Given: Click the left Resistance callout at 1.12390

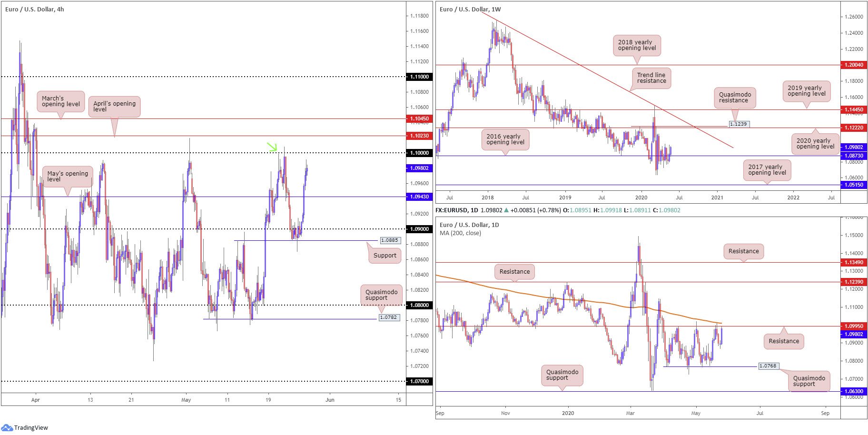Looking at the screenshot, I should pyautogui.click(x=514, y=272).
